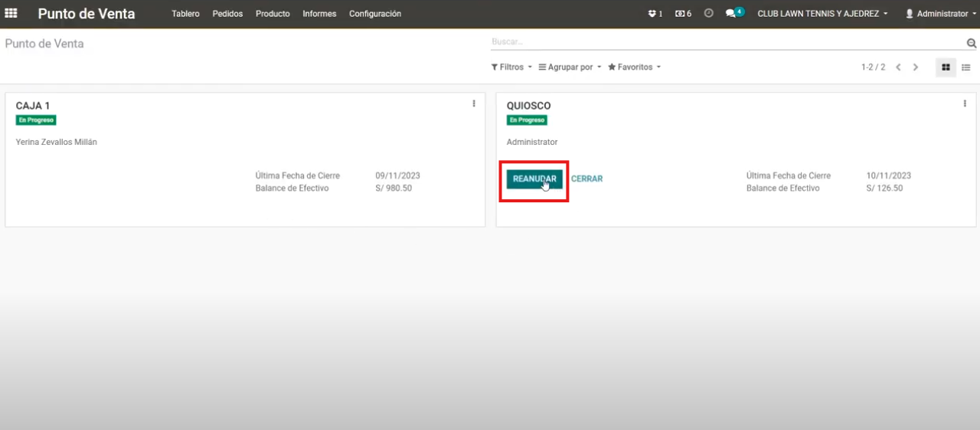Go to the previous page arrow
980x430 pixels.
tap(899, 67)
